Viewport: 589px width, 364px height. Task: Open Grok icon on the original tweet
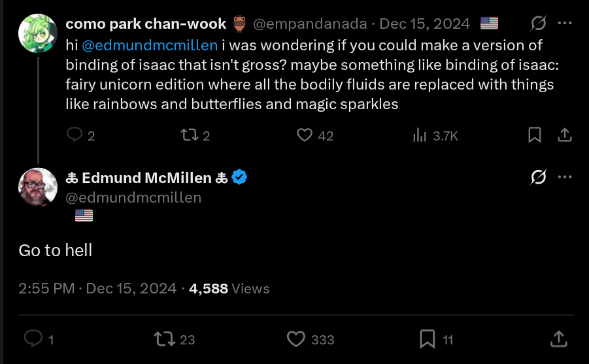click(538, 24)
